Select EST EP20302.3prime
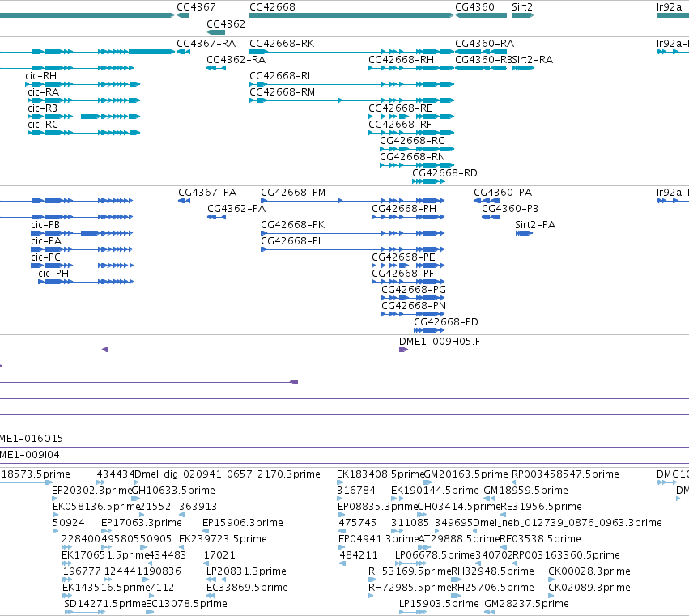Screen dimensions: 689x616 (91, 491)
